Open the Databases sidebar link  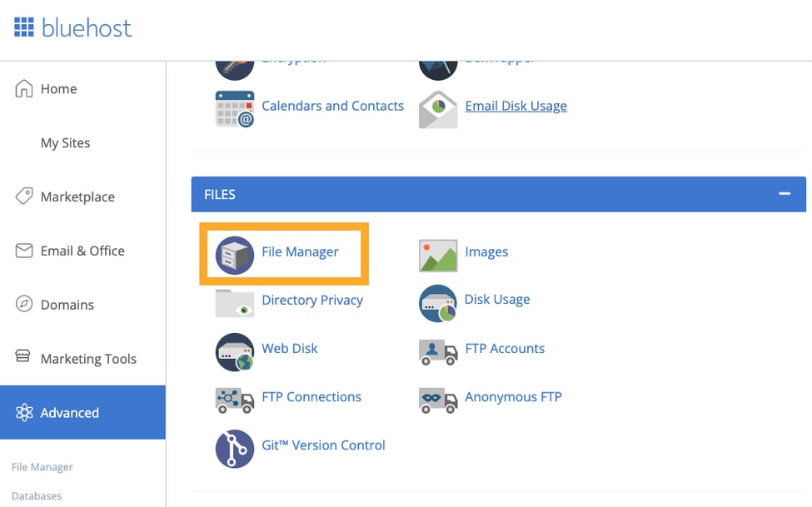(37, 495)
